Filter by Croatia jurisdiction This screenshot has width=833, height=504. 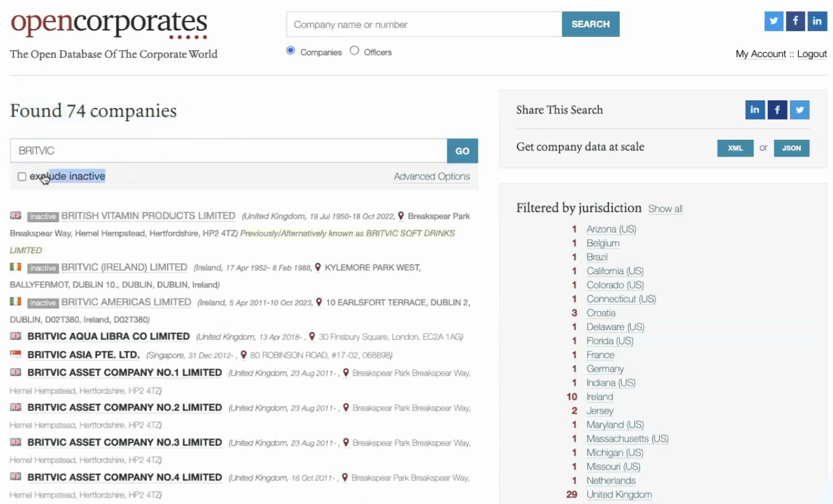(601, 313)
